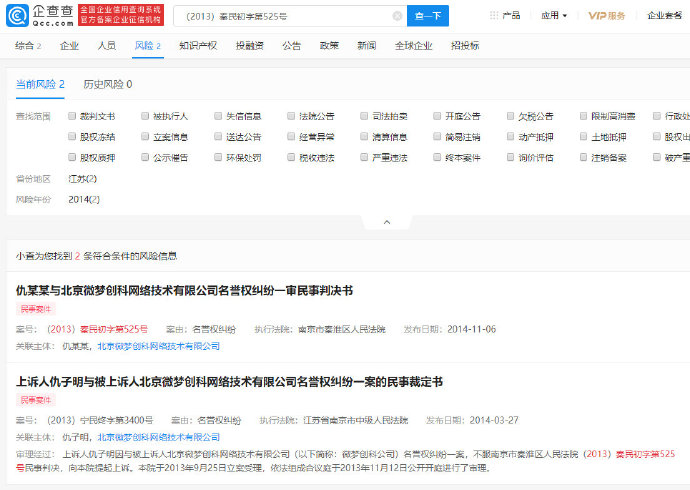Image resolution: width=690 pixels, height=490 pixels.
Task: Select the 当前风险 sub-tab
Action: (x=40, y=84)
